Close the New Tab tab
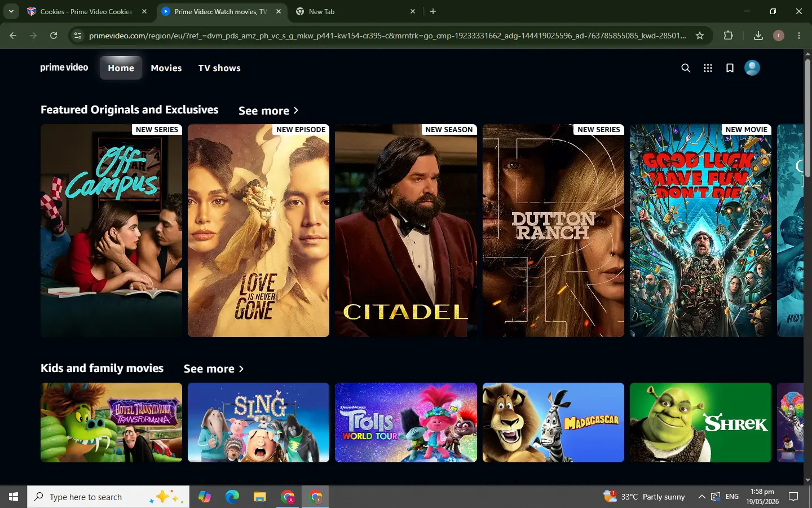The width and height of the screenshot is (812, 508). 413,11
